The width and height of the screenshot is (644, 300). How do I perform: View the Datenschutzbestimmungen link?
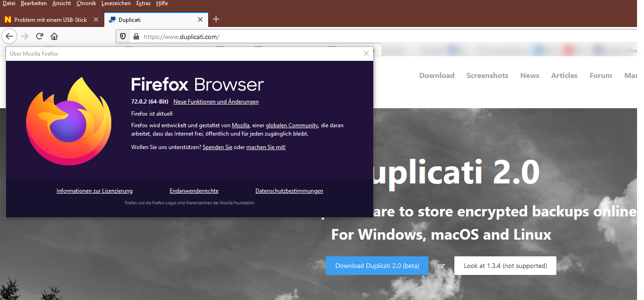[x=289, y=191]
